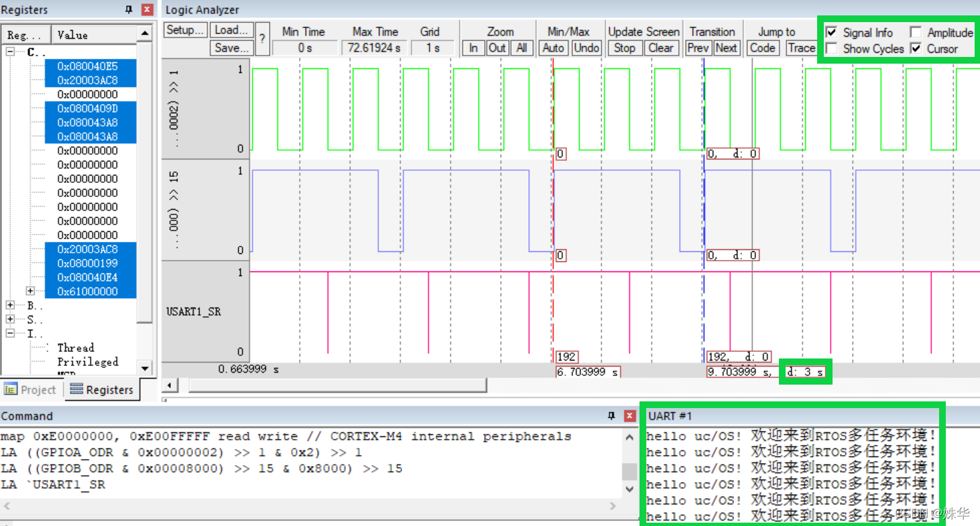Jump to Trace
Viewport: 980px width, 526px height.
point(800,48)
